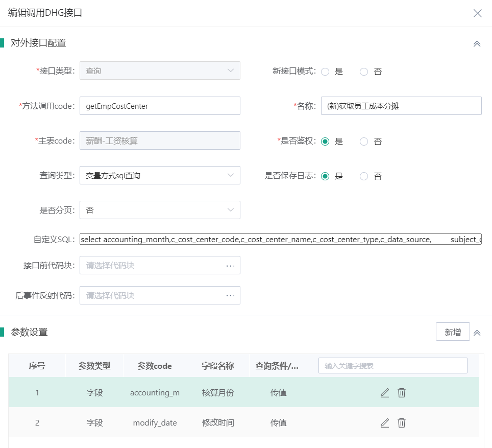Click the 新增 button to add parameter
This screenshot has height=448, width=492.
click(x=453, y=332)
